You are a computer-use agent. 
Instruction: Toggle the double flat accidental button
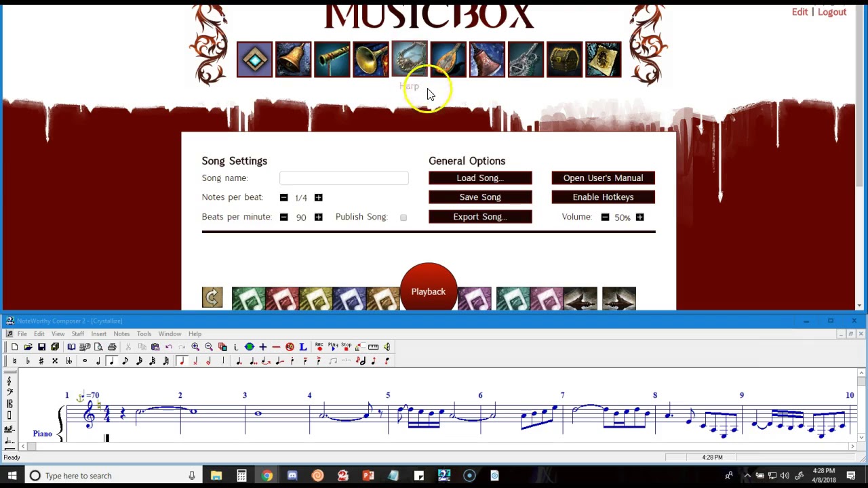68,361
